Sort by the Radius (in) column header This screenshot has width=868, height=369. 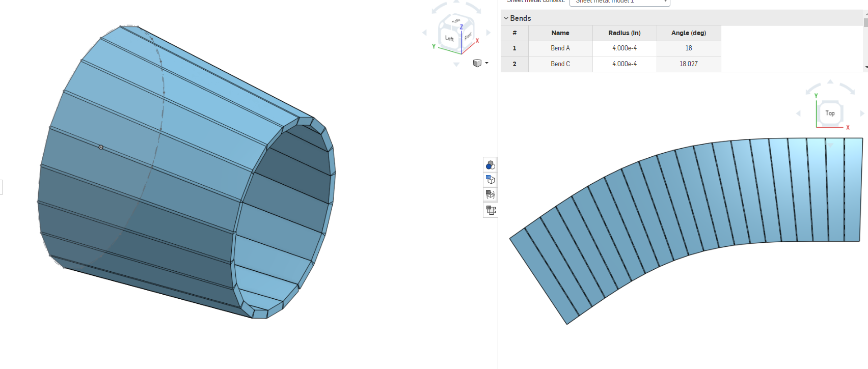pos(624,33)
